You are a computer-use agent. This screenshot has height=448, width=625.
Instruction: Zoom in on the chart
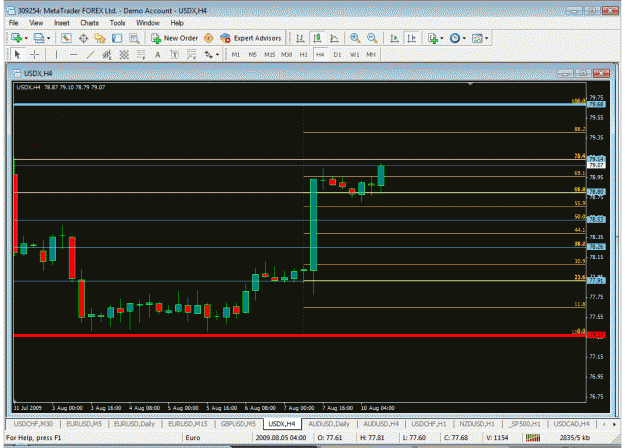[355, 38]
